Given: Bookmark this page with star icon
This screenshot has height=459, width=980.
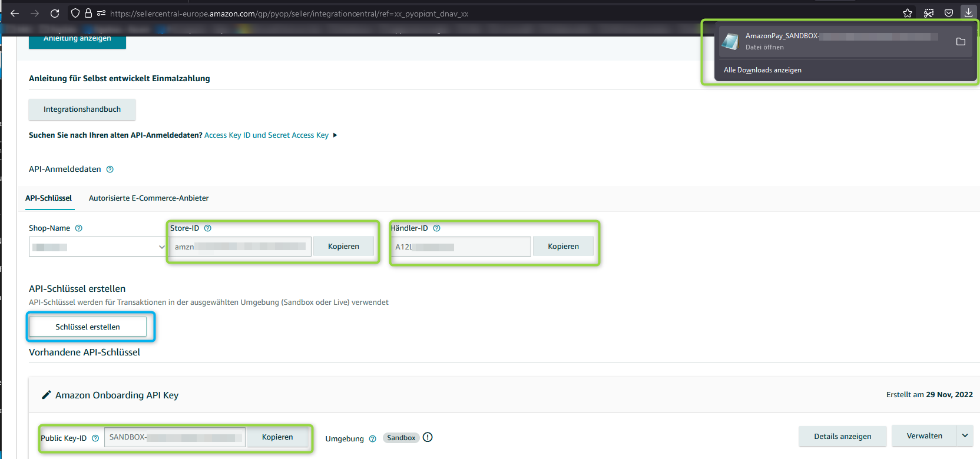Looking at the screenshot, I should pyautogui.click(x=908, y=13).
